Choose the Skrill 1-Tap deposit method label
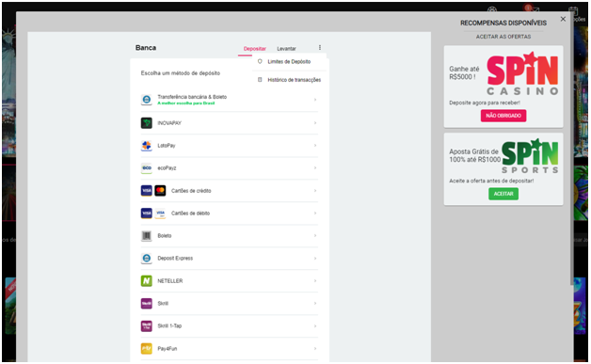This screenshot has width=591, height=364. click(x=169, y=326)
